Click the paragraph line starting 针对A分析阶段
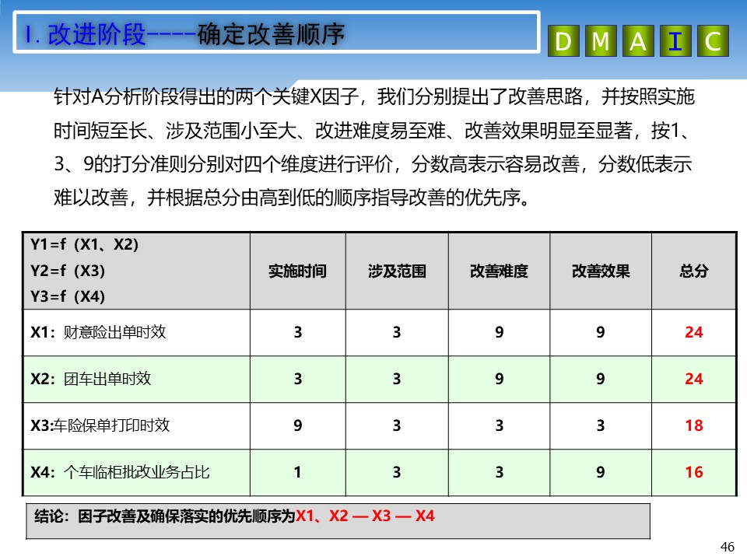The width and height of the screenshot is (747, 560). click(374, 96)
